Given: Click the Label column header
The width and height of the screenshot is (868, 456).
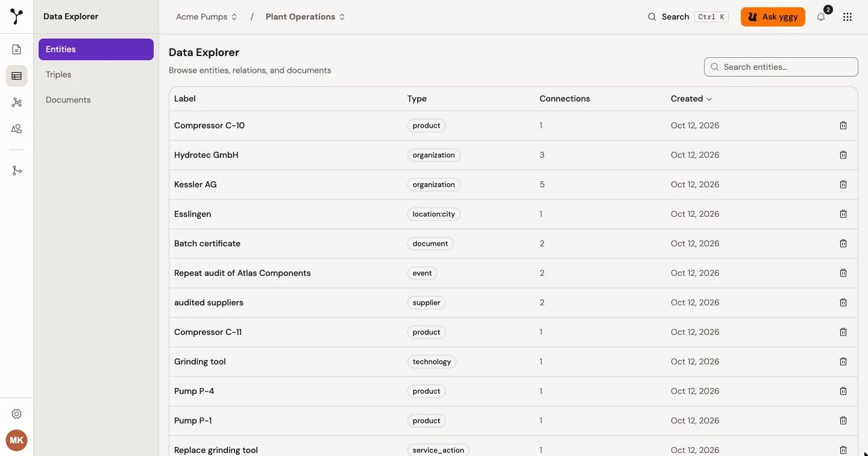Looking at the screenshot, I should 185,99.
